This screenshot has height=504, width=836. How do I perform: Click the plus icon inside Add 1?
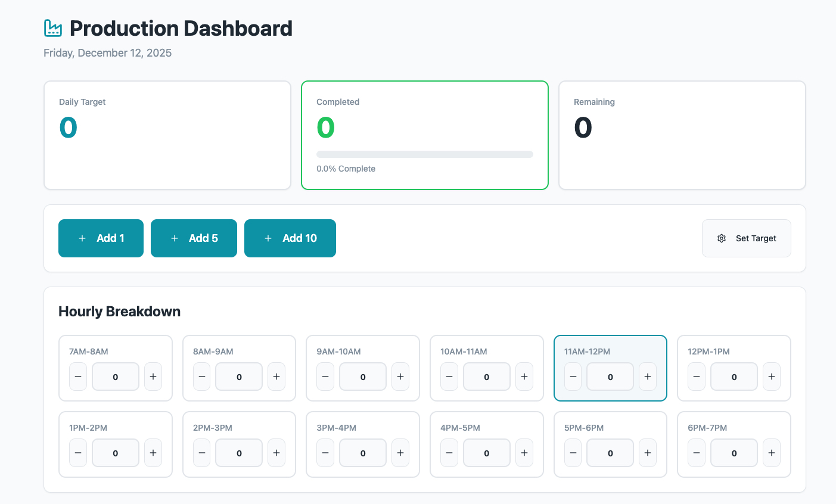[82, 238]
